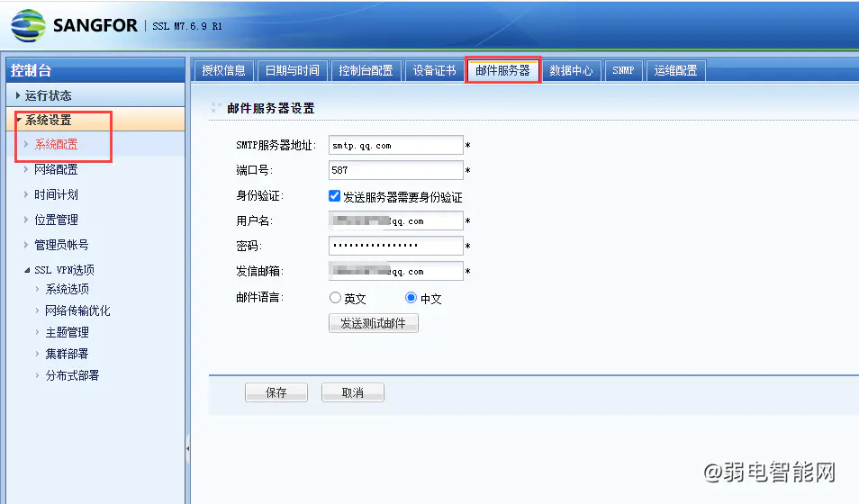
Task: Open 主题管理 entry
Action: 67,332
